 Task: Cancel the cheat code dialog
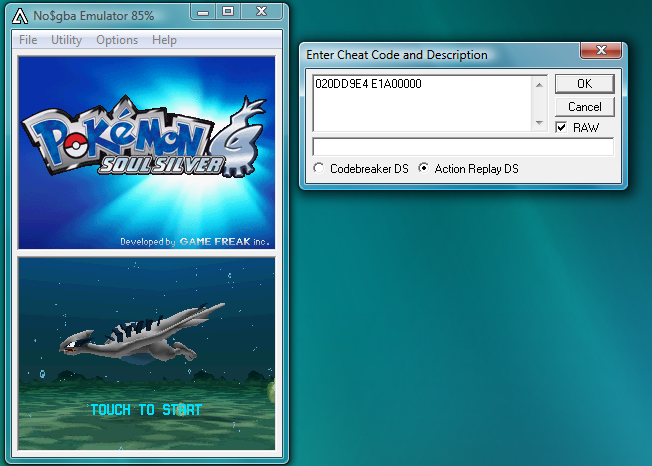coord(585,107)
